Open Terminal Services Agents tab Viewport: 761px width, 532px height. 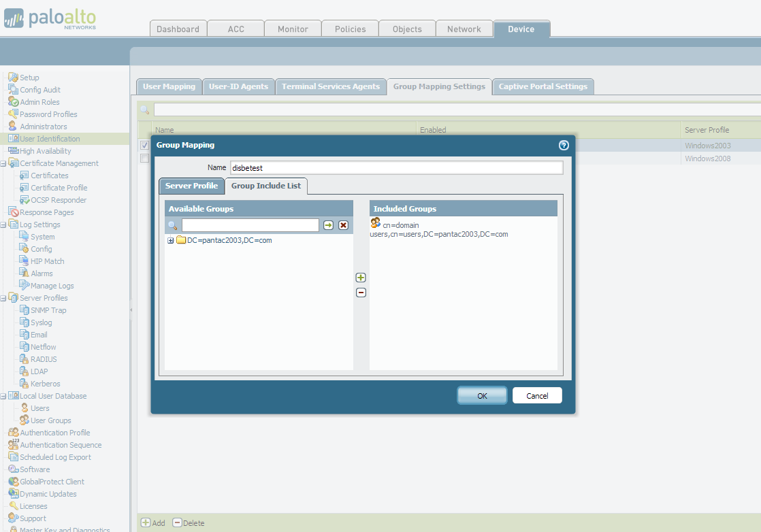331,86
